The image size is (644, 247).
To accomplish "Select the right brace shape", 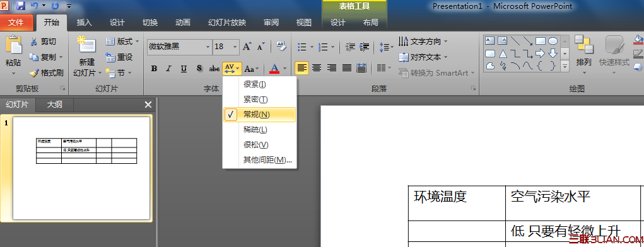I will pos(553,66).
